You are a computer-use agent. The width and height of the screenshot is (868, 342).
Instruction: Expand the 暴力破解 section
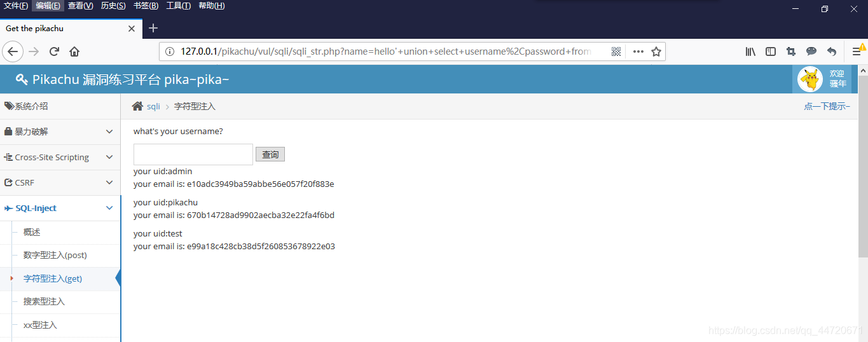pyautogui.click(x=60, y=132)
